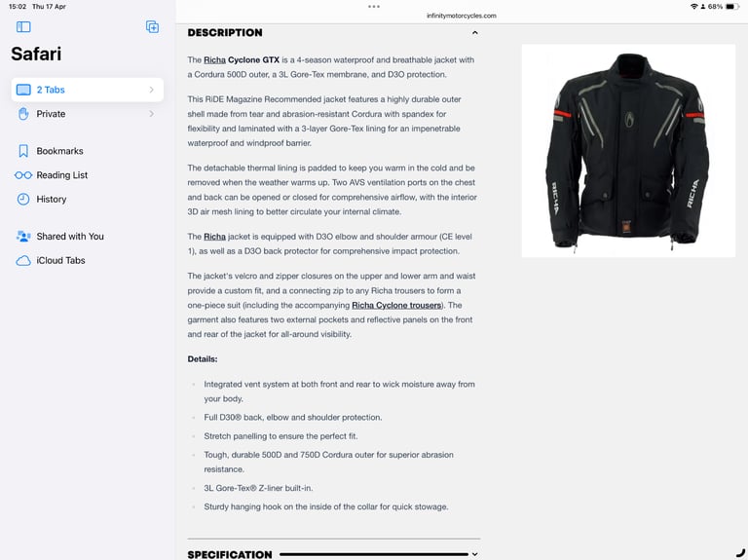The image size is (748, 560).
Task: Follow the Richa link in armour paragraph
Action: click(214, 237)
